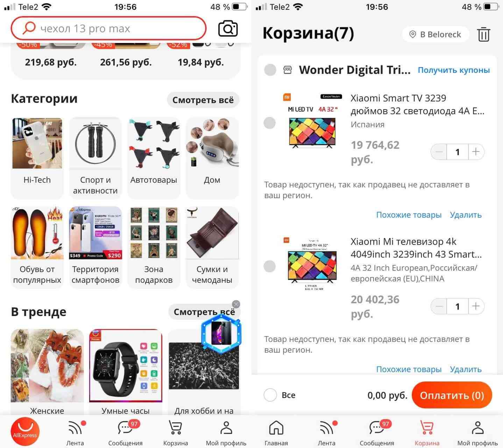
Task: Open Корзина cart in left bottom bar
Action: [x=176, y=433]
